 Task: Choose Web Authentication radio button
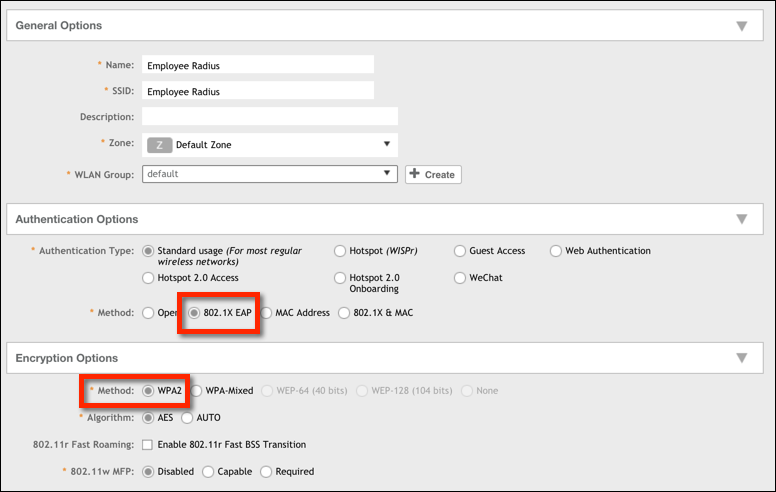556,251
